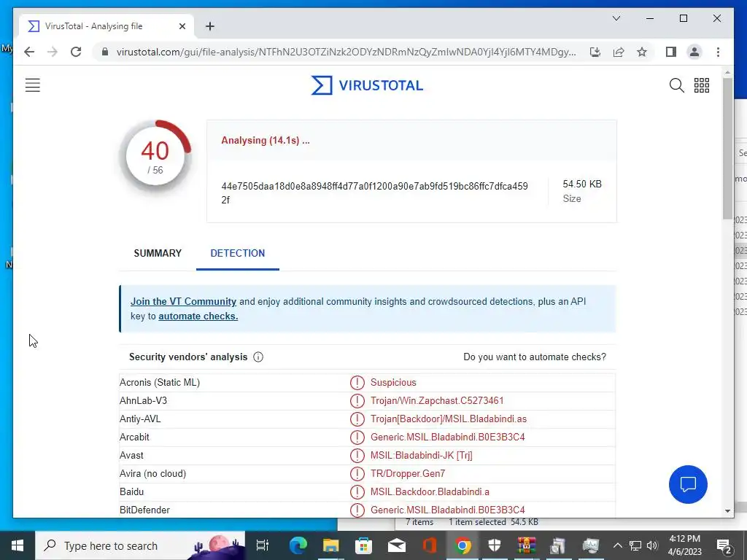
Task: Click the BitDefender vendor name
Action: click(x=145, y=510)
